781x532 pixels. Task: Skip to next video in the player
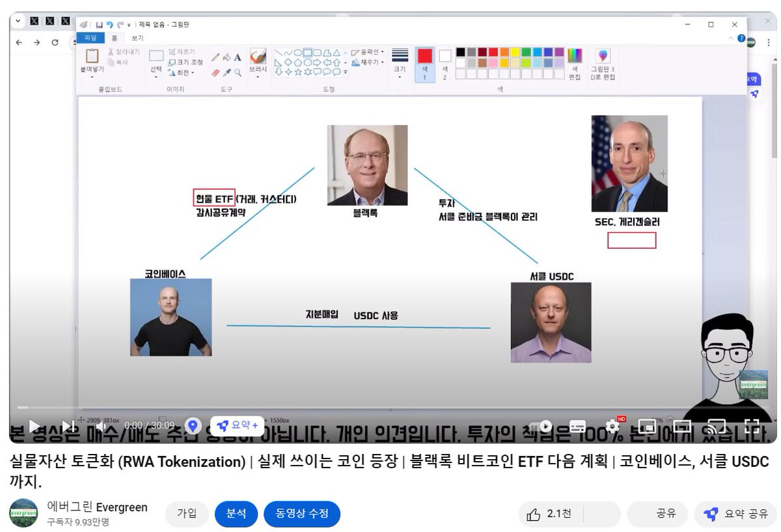68,427
